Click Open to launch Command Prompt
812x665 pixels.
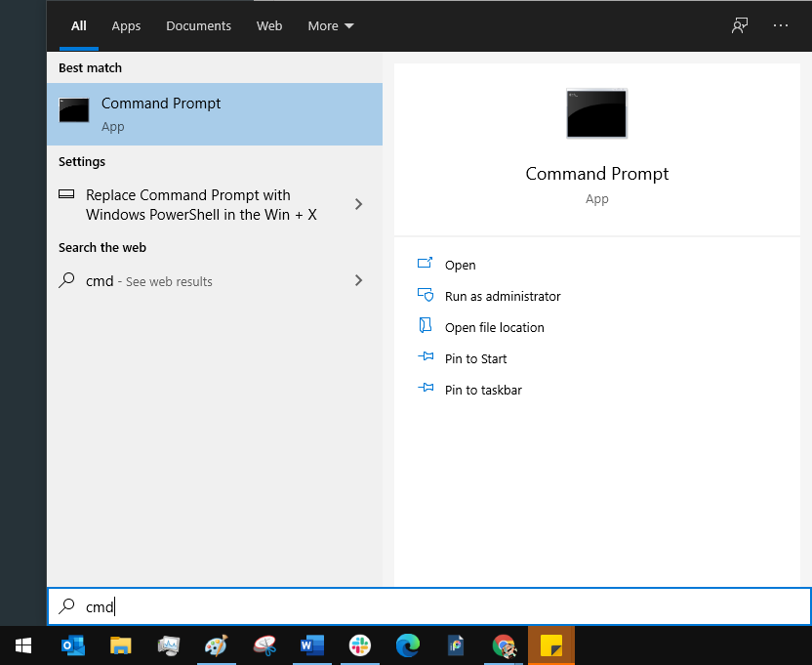[x=460, y=265]
